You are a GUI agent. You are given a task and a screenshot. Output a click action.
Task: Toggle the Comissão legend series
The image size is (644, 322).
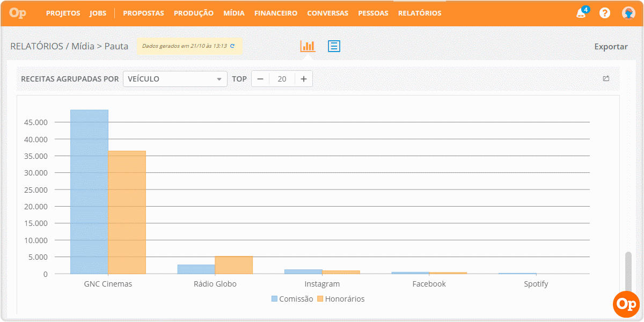click(292, 299)
